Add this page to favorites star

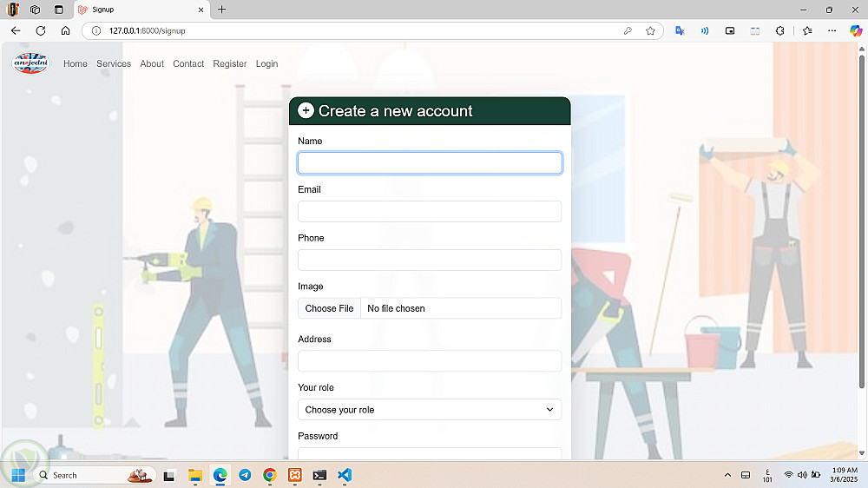coord(650,31)
